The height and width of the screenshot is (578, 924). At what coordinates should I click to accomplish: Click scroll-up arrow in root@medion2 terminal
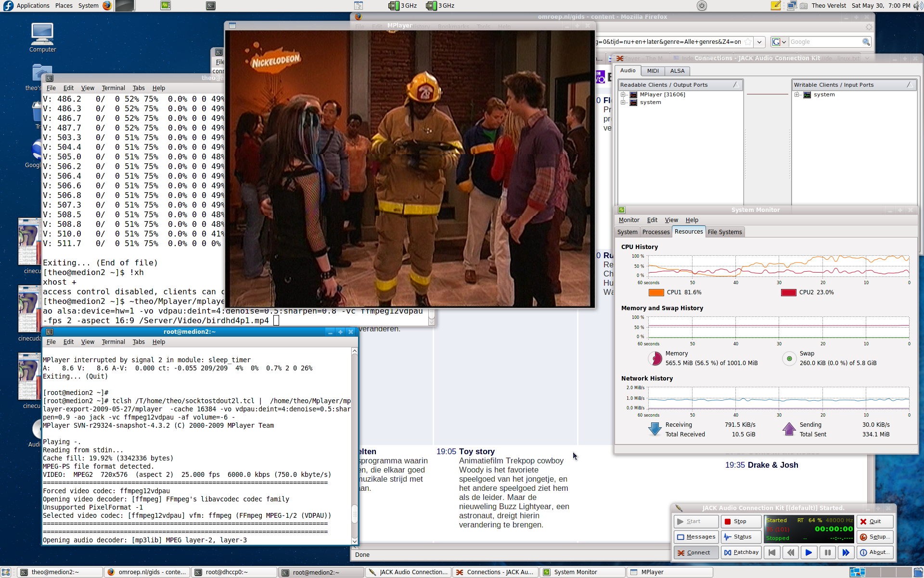[x=355, y=351]
